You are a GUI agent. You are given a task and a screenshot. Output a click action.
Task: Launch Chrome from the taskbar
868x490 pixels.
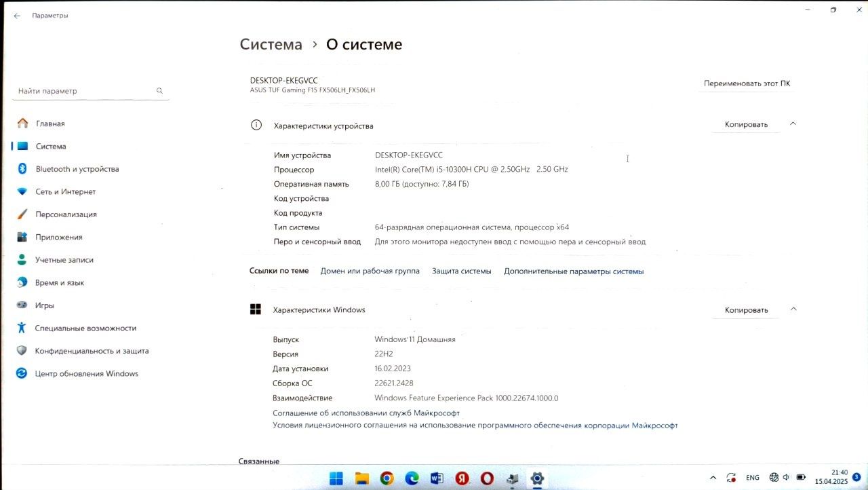pos(387,478)
